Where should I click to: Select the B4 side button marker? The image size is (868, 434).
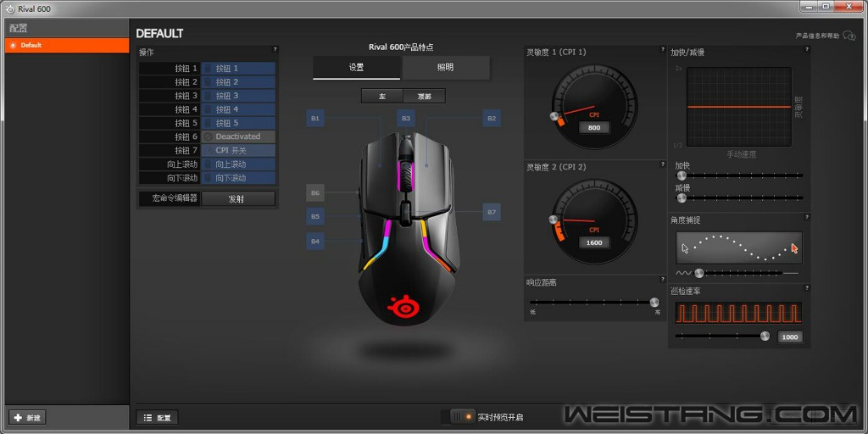(315, 241)
